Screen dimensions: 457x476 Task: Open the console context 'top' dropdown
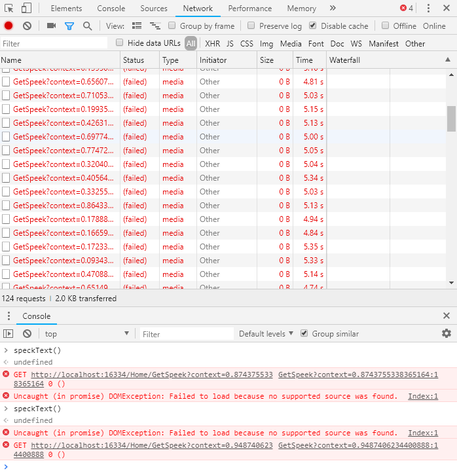tap(86, 334)
